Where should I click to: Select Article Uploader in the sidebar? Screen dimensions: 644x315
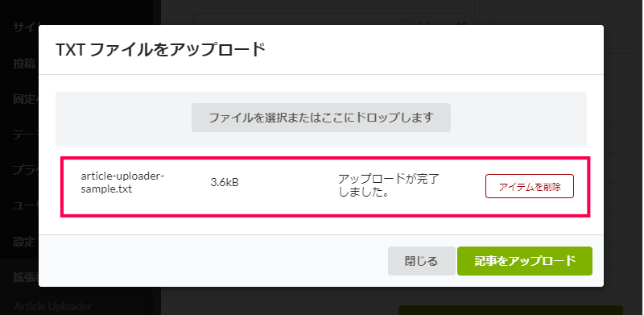click(53, 307)
